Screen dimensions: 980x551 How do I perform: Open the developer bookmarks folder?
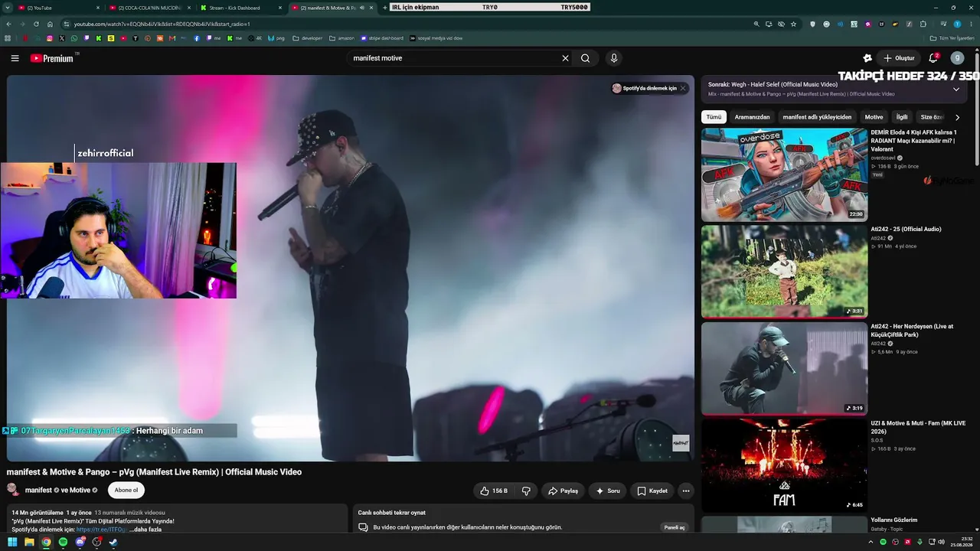(x=308, y=38)
